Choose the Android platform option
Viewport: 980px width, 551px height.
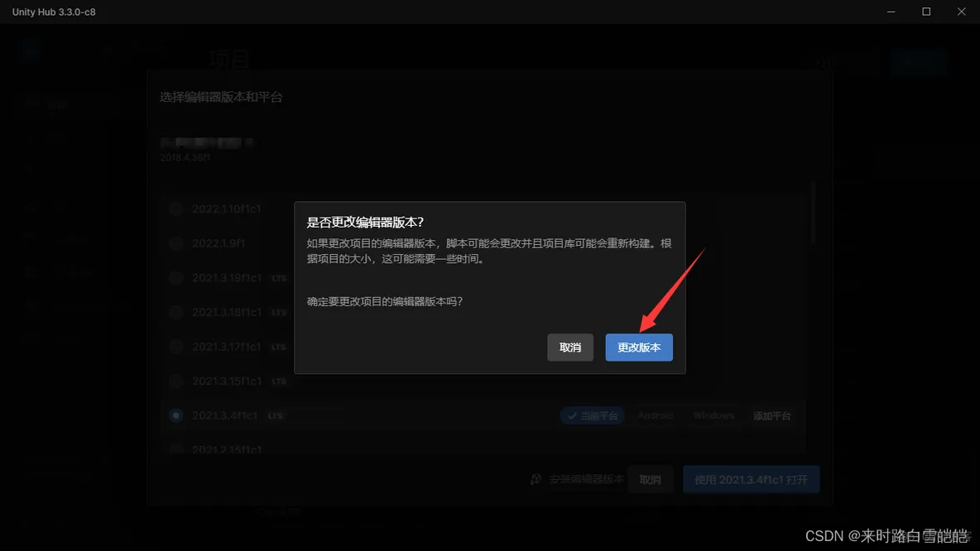point(656,415)
